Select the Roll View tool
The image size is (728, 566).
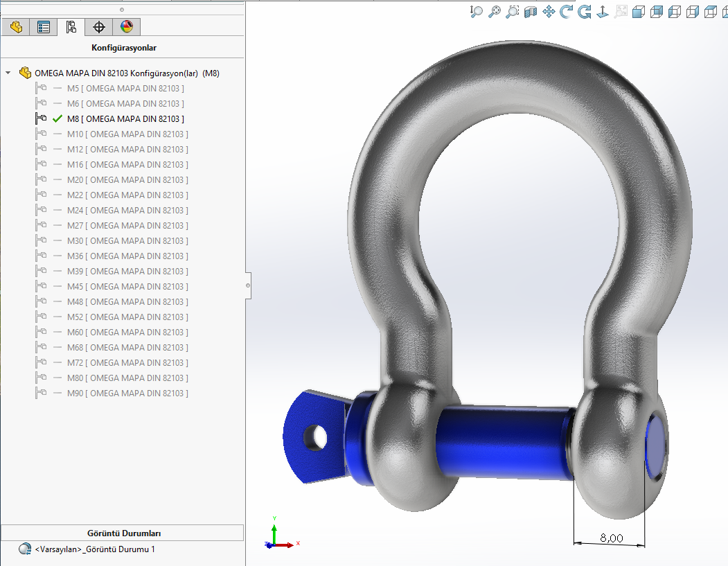585,12
